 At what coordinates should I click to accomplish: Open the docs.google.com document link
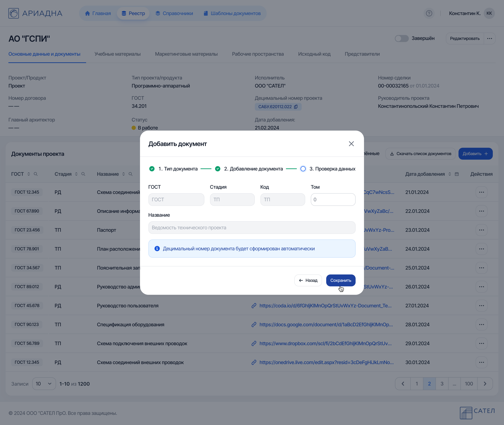[x=326, y=325]
